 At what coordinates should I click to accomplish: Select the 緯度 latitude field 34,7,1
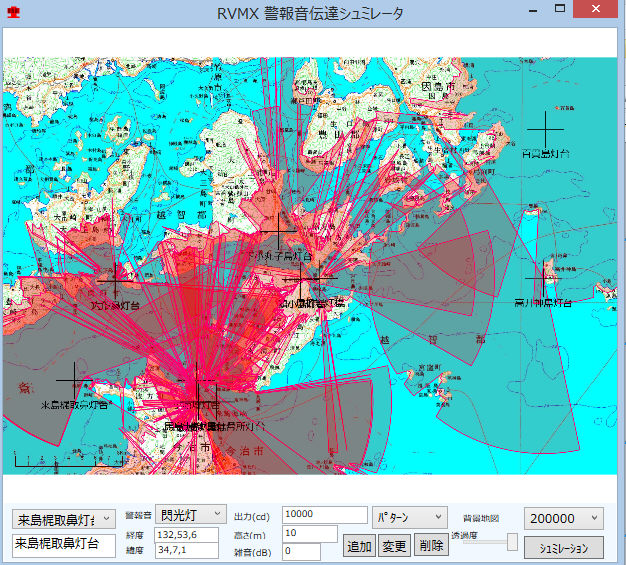(187, 551)
